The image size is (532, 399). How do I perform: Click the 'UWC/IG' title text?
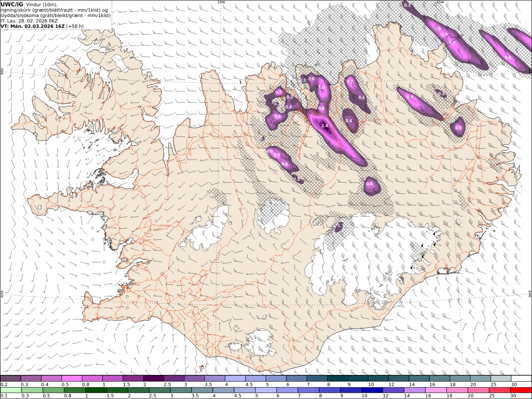pyautogui.click(x=12, y=5)
